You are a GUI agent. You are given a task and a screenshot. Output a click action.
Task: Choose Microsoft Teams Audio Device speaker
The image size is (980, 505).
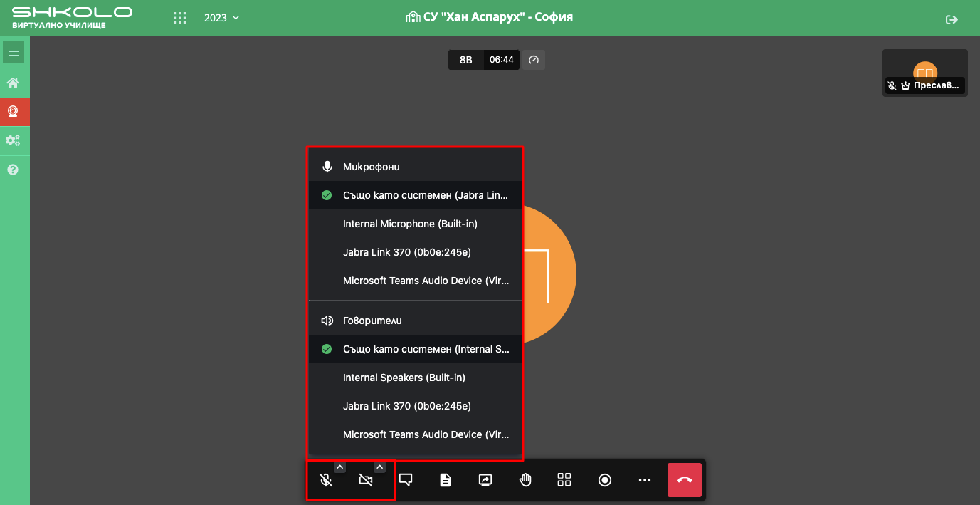coord(416,434)
